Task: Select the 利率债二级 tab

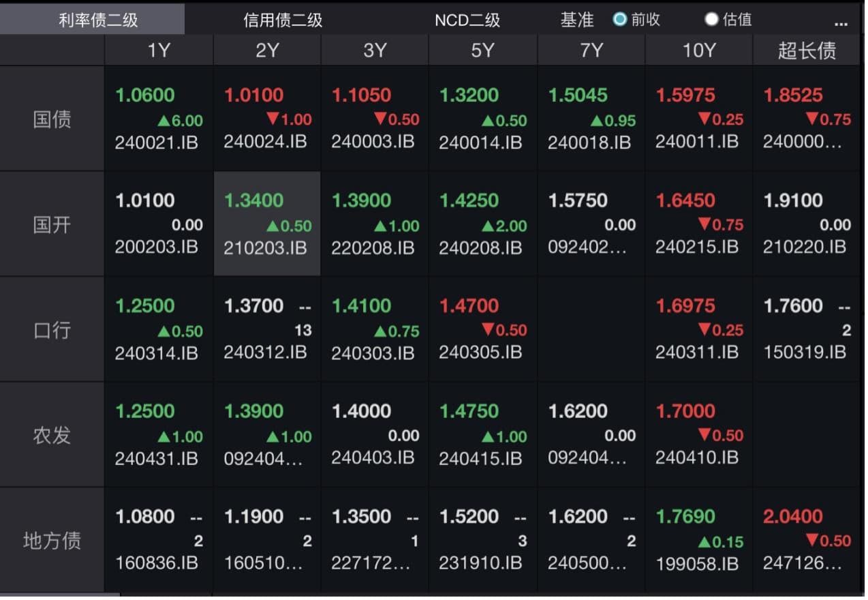Action: pyautogui.click(x=98, y=20)
